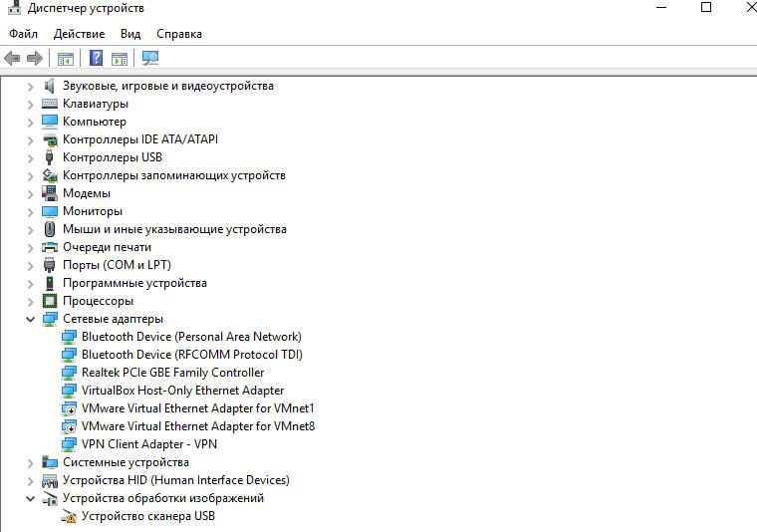Click the keyboard icon beside Клавиатуры
757x532 pixels.
tap(49, 104)
